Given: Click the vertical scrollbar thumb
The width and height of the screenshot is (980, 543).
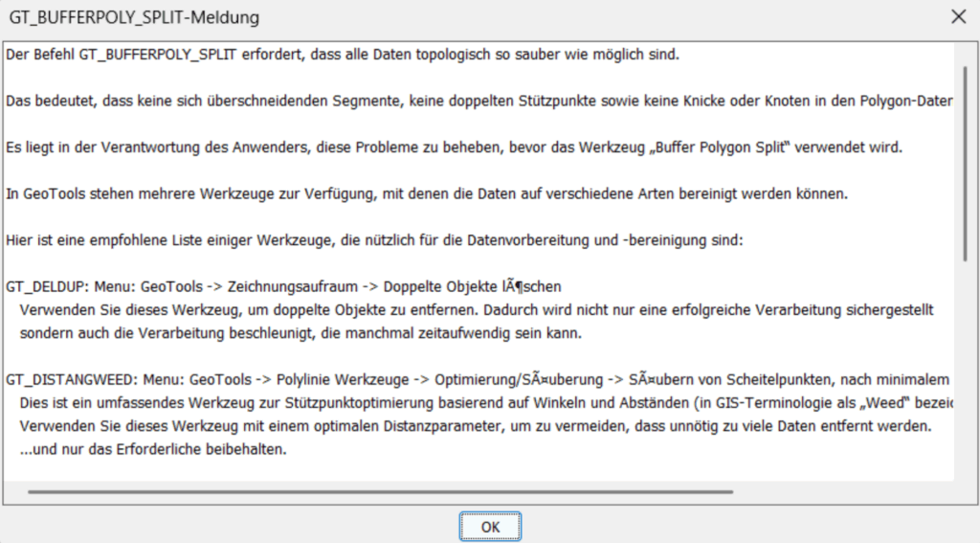Looking at the screenshot, I should point(966,163).
